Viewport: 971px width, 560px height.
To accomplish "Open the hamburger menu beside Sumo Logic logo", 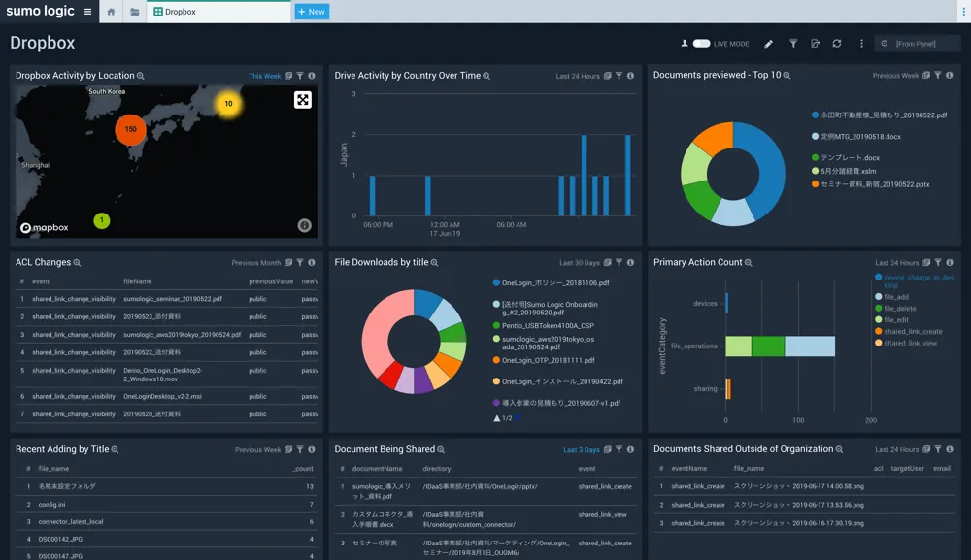I will click(x=87, y=12).
